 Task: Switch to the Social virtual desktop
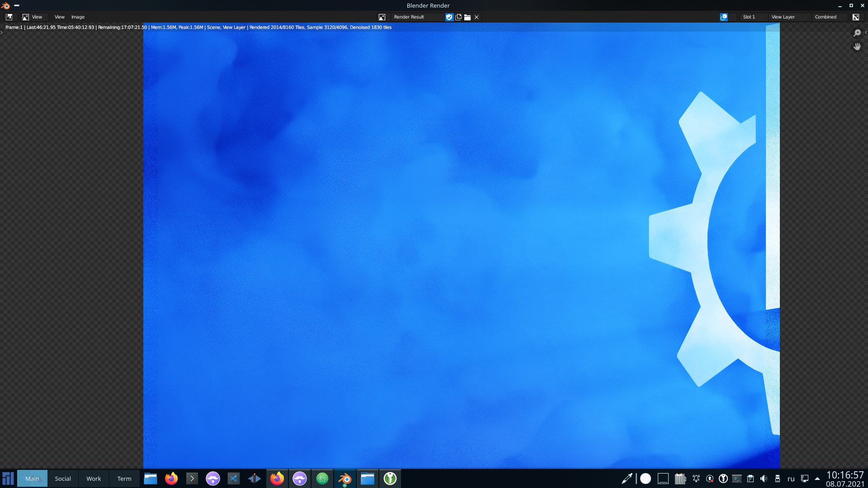pyautogui.click(x=63, y=479)
